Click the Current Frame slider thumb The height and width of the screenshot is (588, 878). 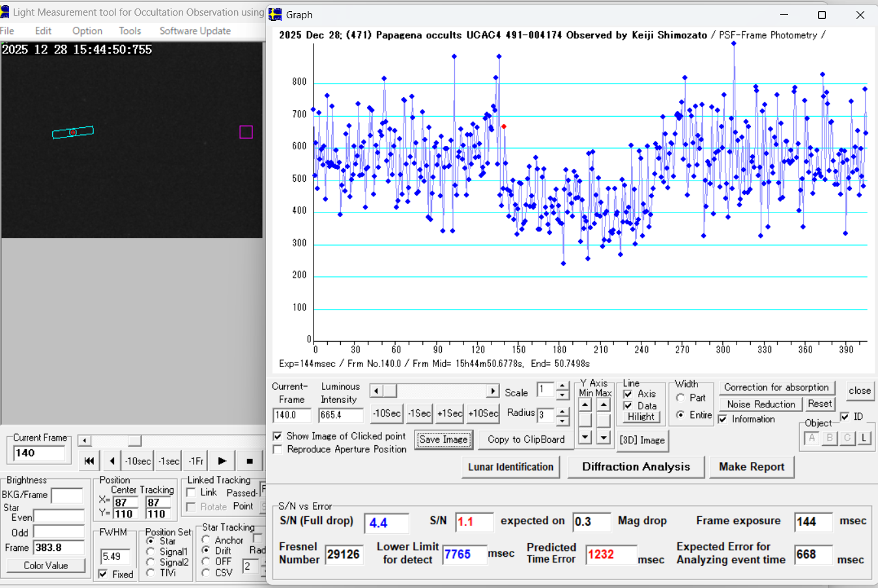tap(134, 441)
